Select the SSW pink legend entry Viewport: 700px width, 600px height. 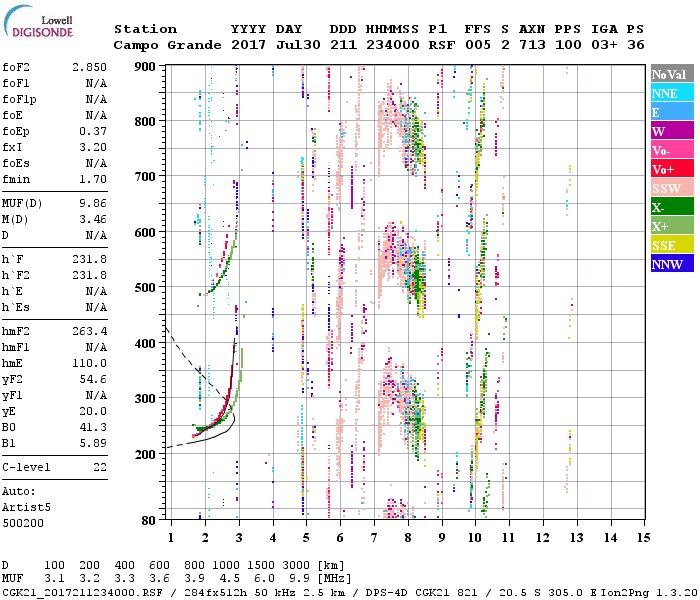click(667, 188)
